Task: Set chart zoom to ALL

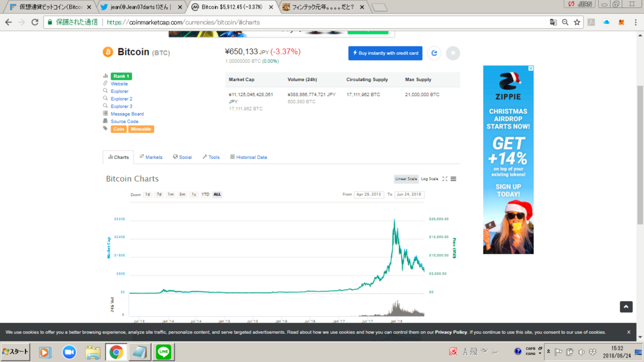Action: pyautogui.click(x=217, y=195)
